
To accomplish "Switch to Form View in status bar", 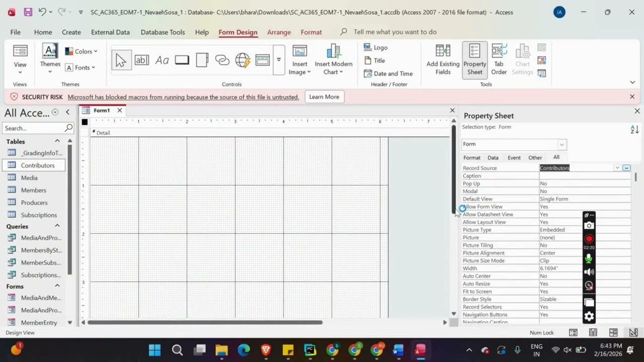I will pyautogui.click(x=573, y=332).
